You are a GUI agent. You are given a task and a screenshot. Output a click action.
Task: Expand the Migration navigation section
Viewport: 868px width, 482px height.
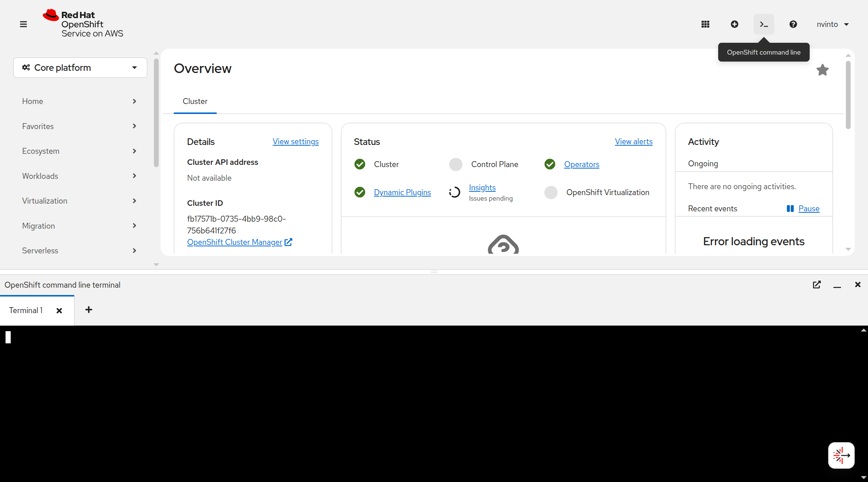(79, 226)
